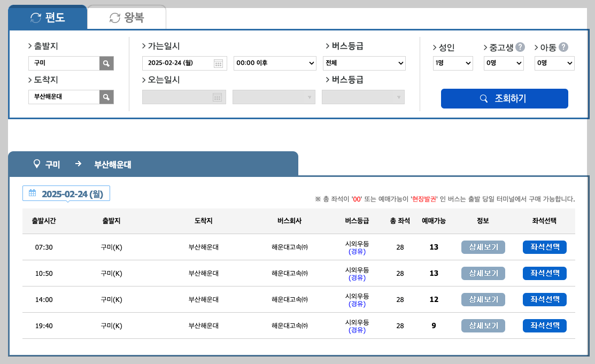595x364 pixels.
Task: Click the help icon next to 아동
Action: click(565, 48)
